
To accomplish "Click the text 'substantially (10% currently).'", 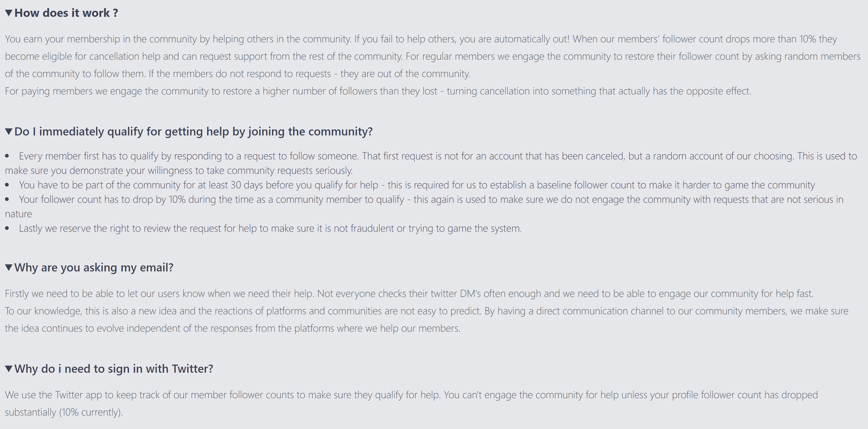I will click(x=64, y=412).
